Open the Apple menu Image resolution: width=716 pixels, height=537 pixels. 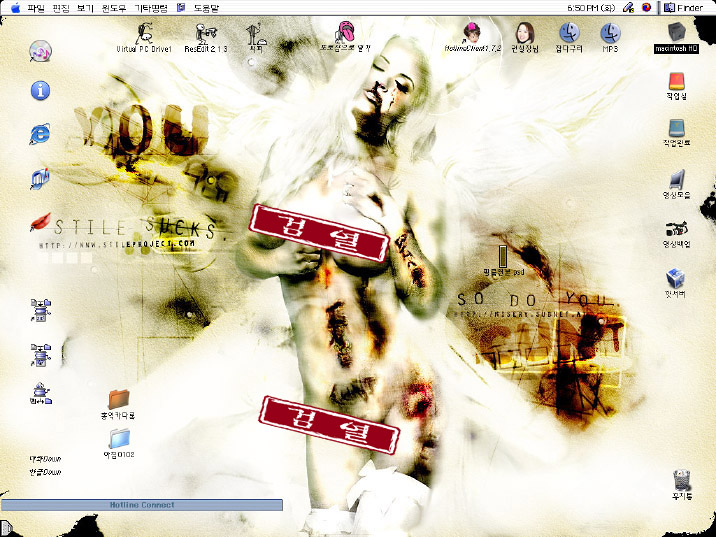point(15,7)
